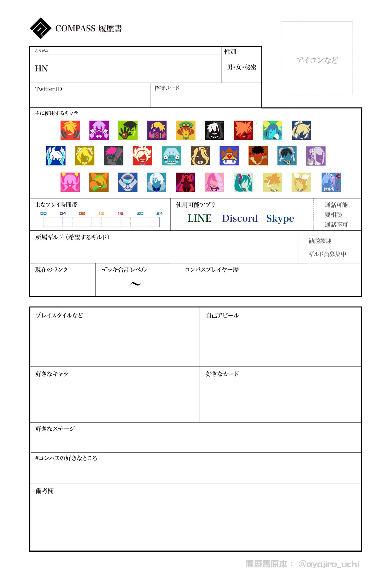Pick pink-haired character on dark gray
The width and height of the screenshot is (392, 577).
tap(114, 156)
